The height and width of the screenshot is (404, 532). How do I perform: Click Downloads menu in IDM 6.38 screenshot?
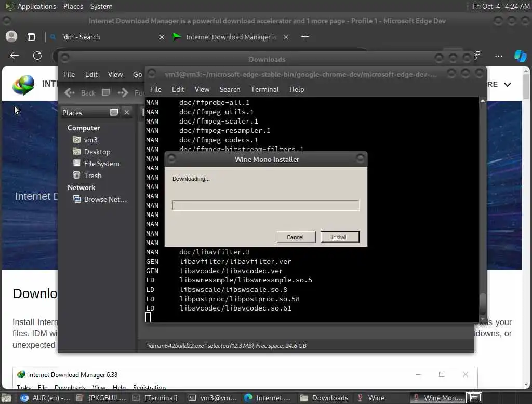(x=70, y=387)
